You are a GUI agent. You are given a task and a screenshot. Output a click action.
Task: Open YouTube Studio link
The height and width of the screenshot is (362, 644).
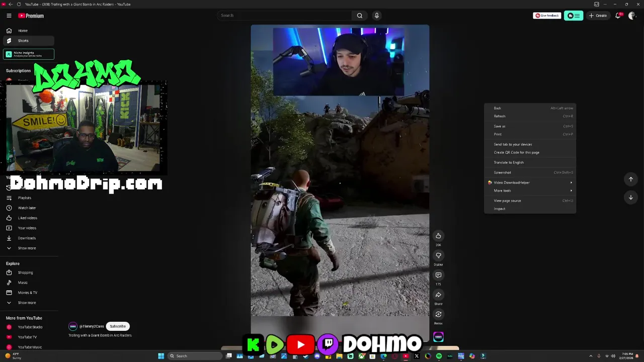tap(28, 327)
